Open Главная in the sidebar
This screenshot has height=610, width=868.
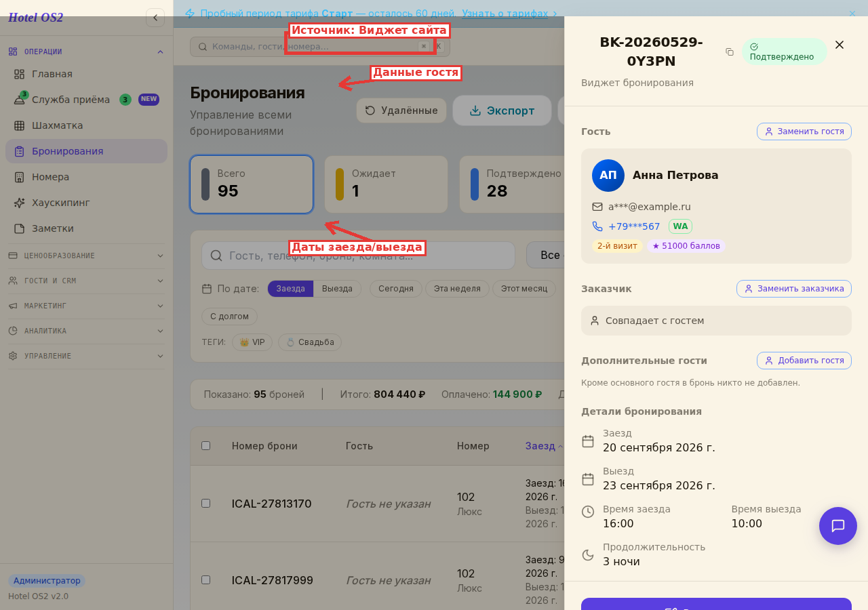86,74
